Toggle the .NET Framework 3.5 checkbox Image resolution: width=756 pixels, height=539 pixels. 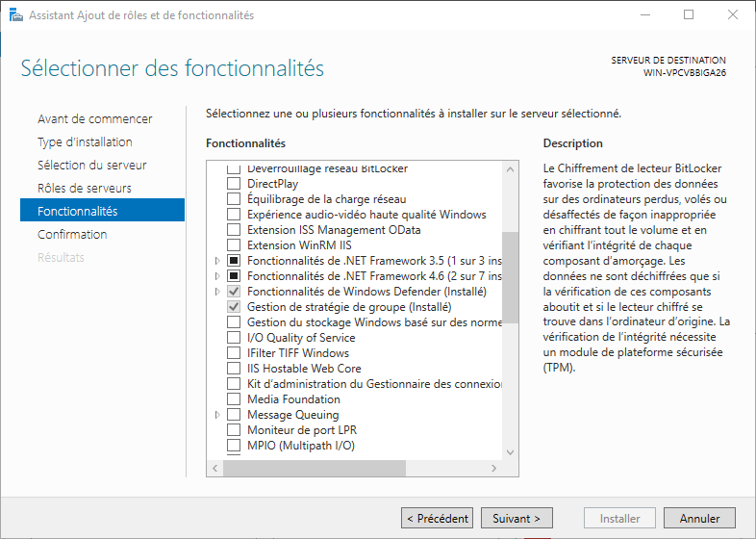(234, 261)
